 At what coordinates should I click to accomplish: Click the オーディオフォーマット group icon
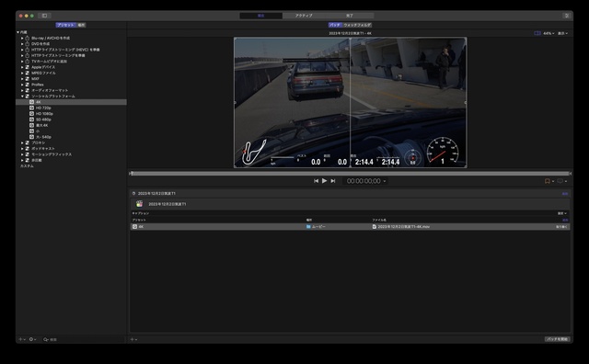pos(27,90)
